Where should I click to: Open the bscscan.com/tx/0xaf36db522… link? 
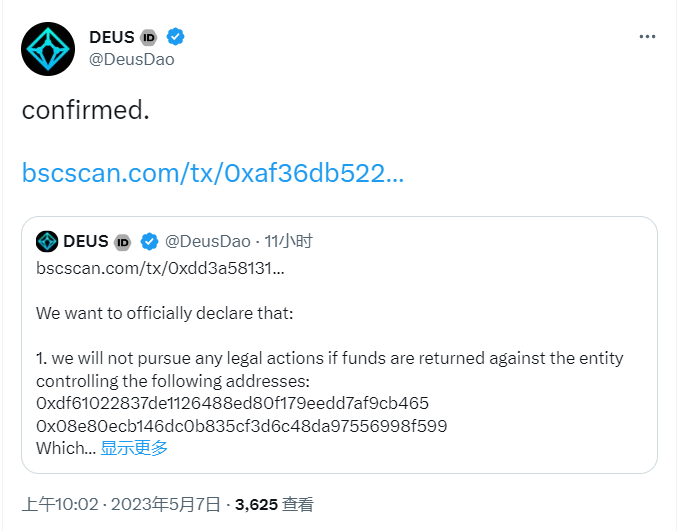(212, 174)
